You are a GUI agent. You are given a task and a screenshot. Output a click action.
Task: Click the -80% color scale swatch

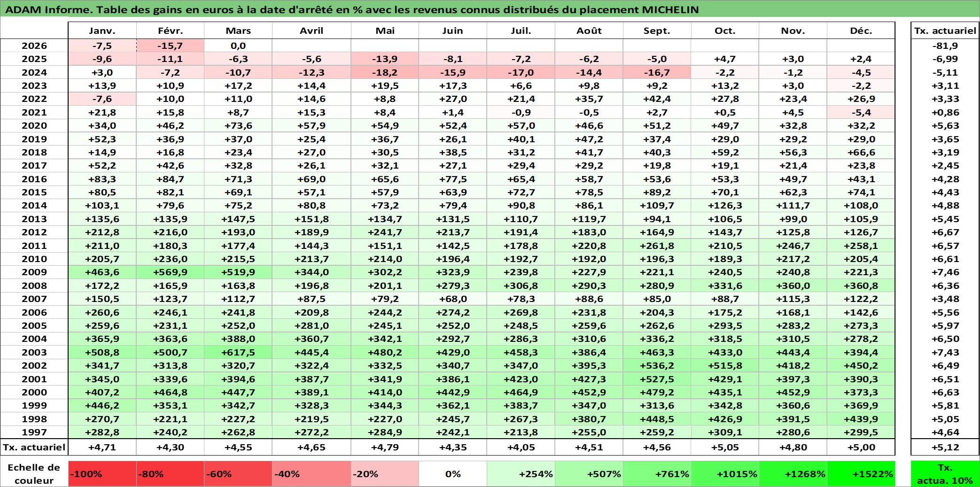(x=170, y=474)
